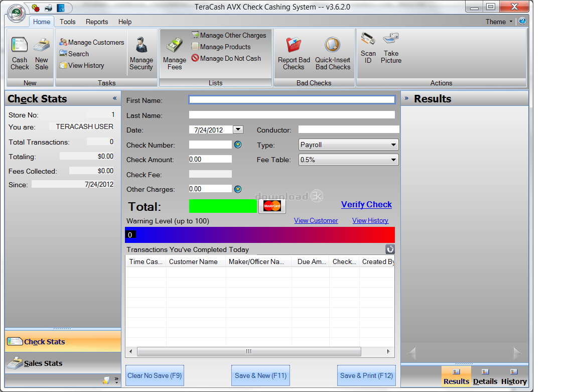Open Manage Security
The image size is (578, 392).
coord(141,54)
